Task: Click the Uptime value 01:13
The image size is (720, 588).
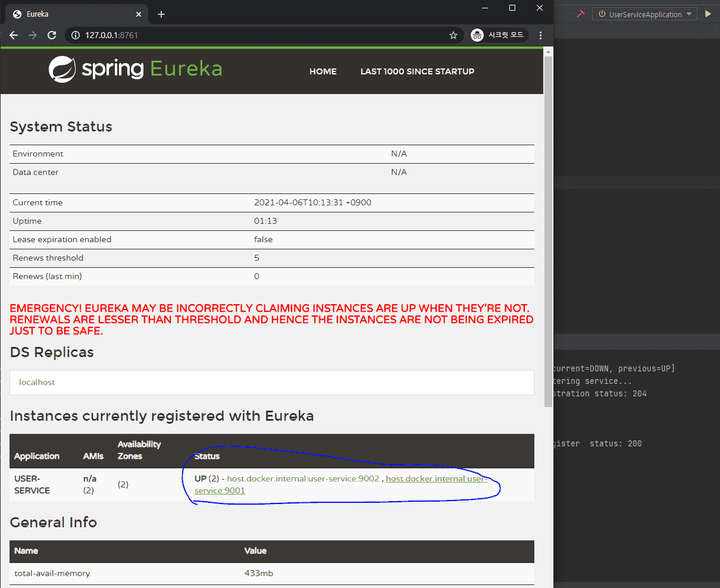Action: coord(265,221)
